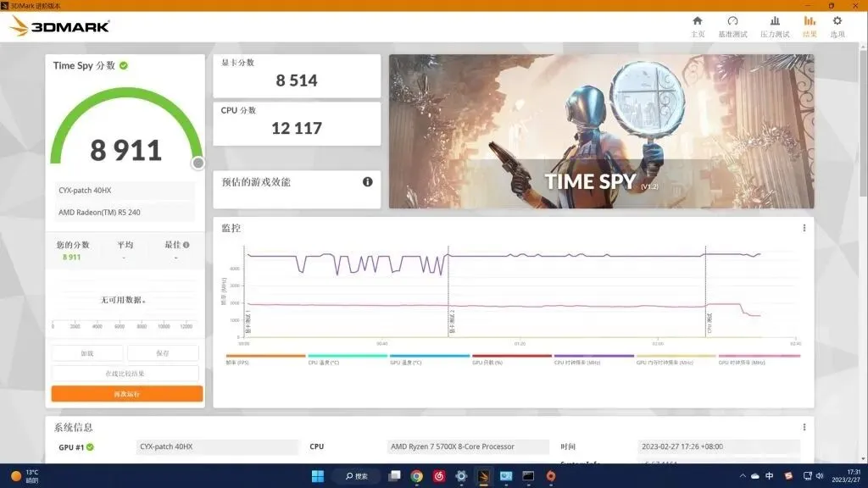Open the terminal icon on the taskbar
Screen dimensions: 868x488
pyautogui.click(x=528, y=476)
